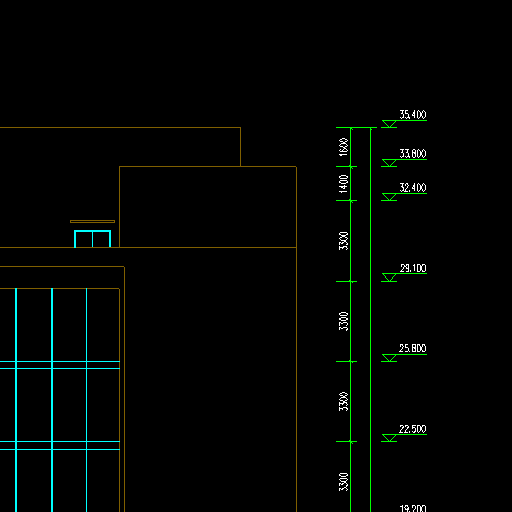512x512 pixels.
Task: Select the triangle elevation marker at 29.100
Action: 389,277
